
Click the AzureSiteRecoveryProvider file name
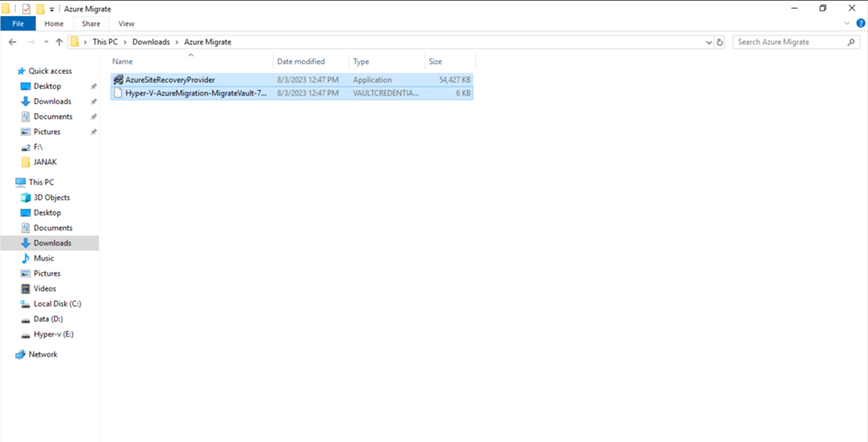tap(170, 80)
